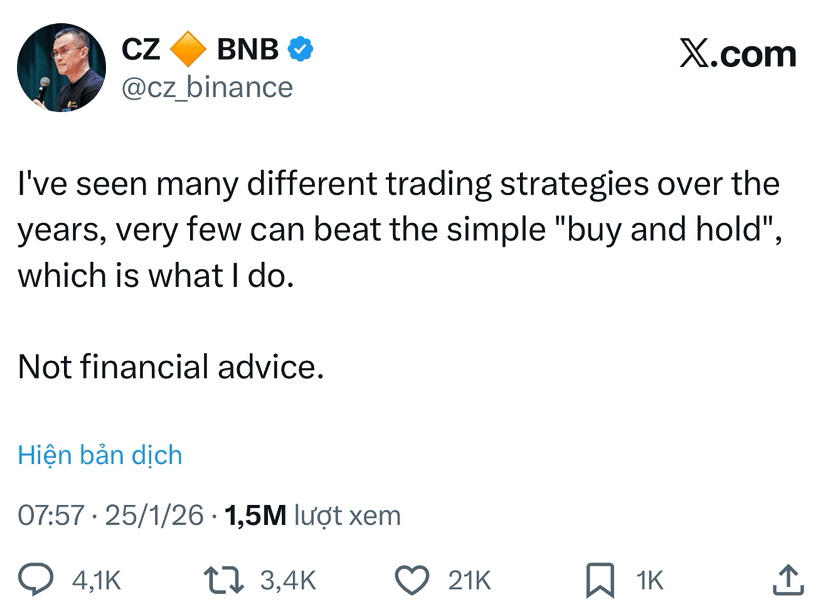
Task: Click the blue verified checkmark badge
Action: [300, 47]
